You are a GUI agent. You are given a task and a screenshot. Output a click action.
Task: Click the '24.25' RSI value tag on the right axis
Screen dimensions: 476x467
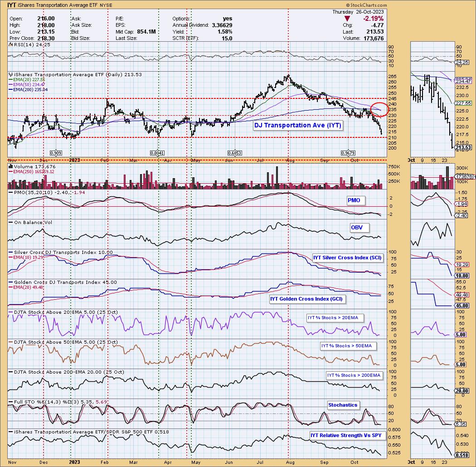(461, 62)
